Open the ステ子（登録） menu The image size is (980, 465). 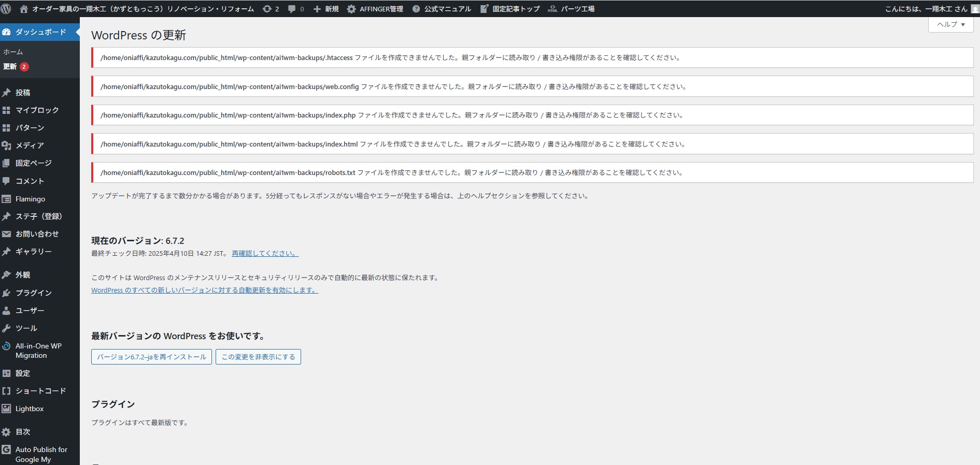click(x=39, y=216)
